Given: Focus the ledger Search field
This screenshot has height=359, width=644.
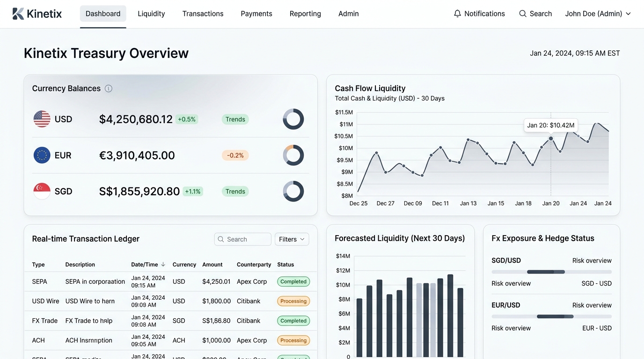Looking at the screenshot, I should pos(243,239).
